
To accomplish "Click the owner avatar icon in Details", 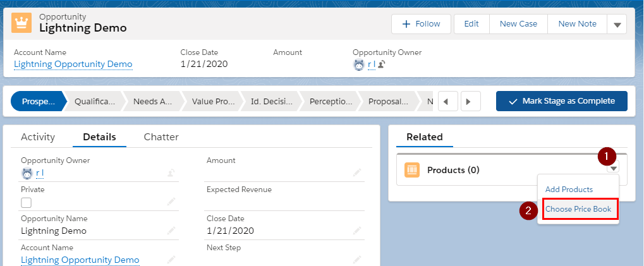I will 27,173.
